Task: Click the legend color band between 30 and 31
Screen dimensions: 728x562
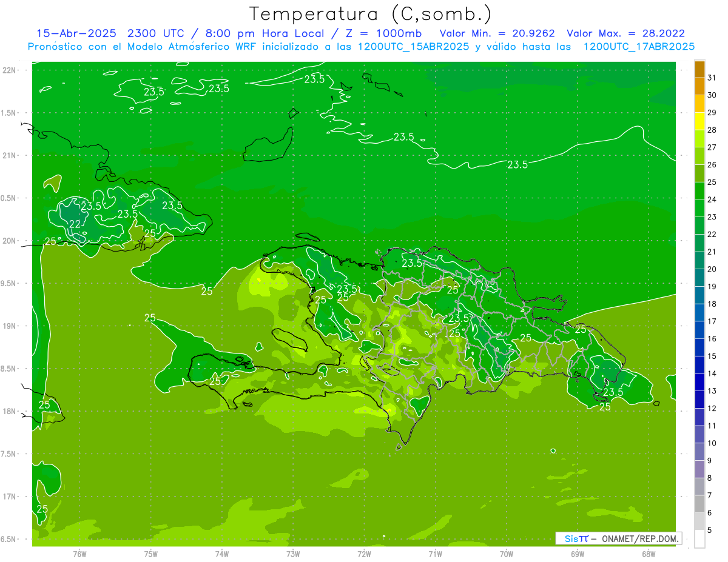Action: click(699, 87)
